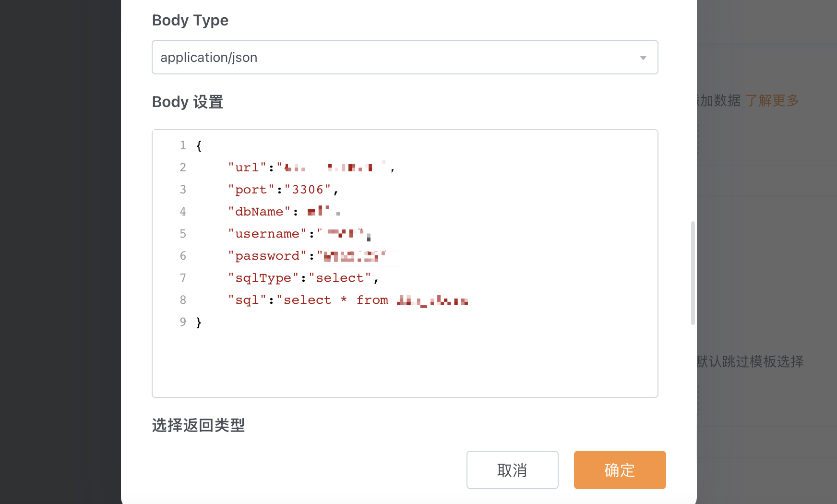Screen dimensions: 837x504
Task: Click the "select" value of sqlType
Action: 340,278
